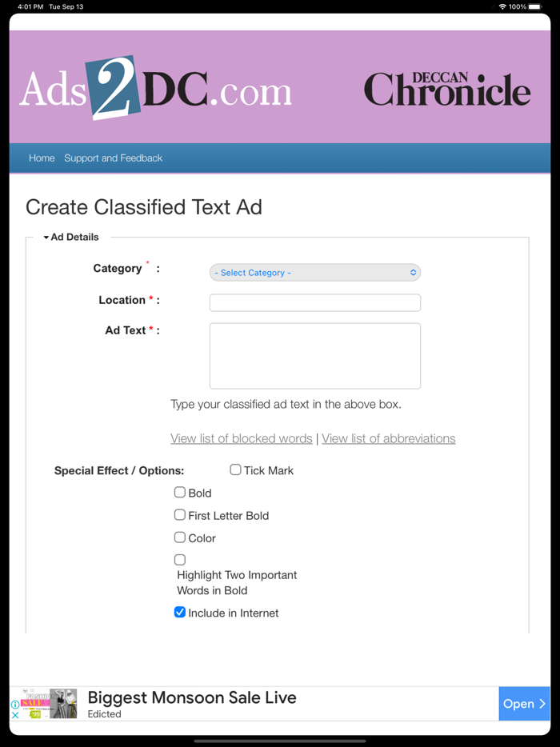560x747 pixels.
Task: Open the Select Category dropdown
Action: [314, 272]
